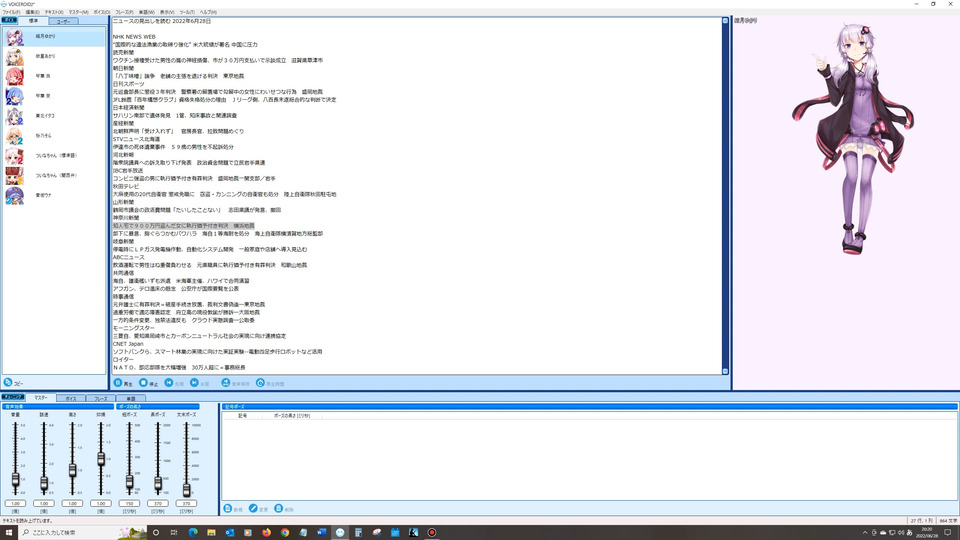Pick the 東北イタコ voice avatar
Viewport: 960px width, 540px height.
point(14,116)
